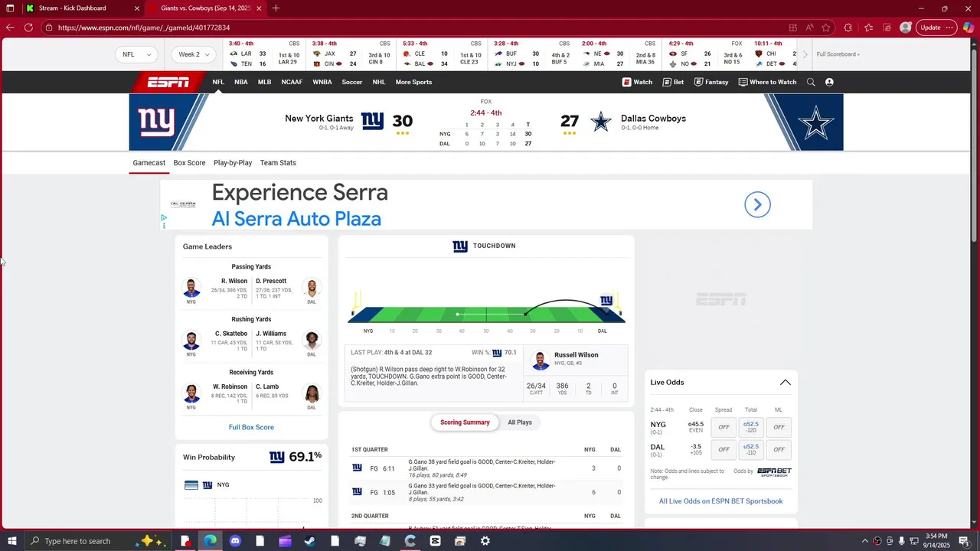This screenshot has height=551, width=980.
Task: Open Steam from the taskbar
Action: point(310,541)
